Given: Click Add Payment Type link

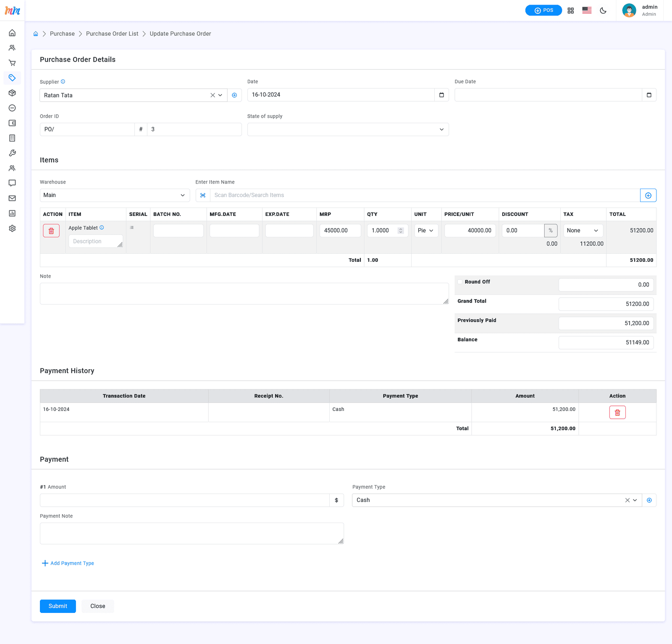Looking at the screenshot, I should [68, 563].
